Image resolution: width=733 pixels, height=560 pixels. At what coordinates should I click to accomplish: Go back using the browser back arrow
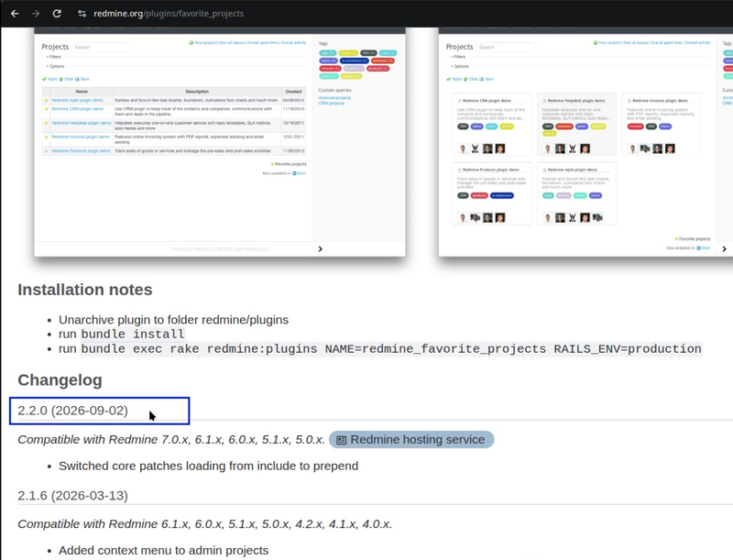pyautogui.click(x=15, y=14)
